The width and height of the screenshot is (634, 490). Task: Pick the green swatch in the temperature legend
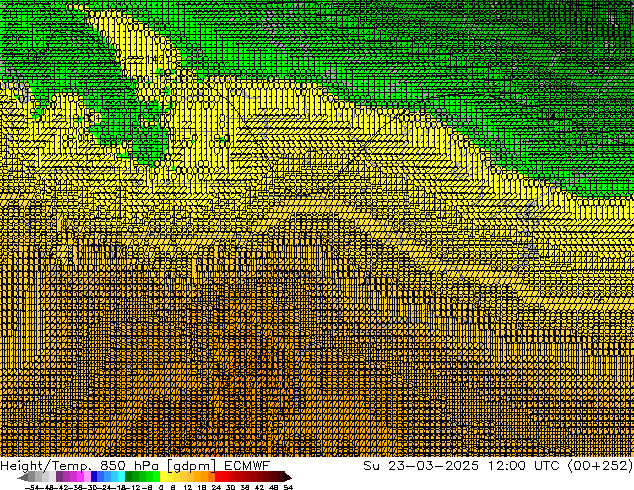tap(136, 477)
